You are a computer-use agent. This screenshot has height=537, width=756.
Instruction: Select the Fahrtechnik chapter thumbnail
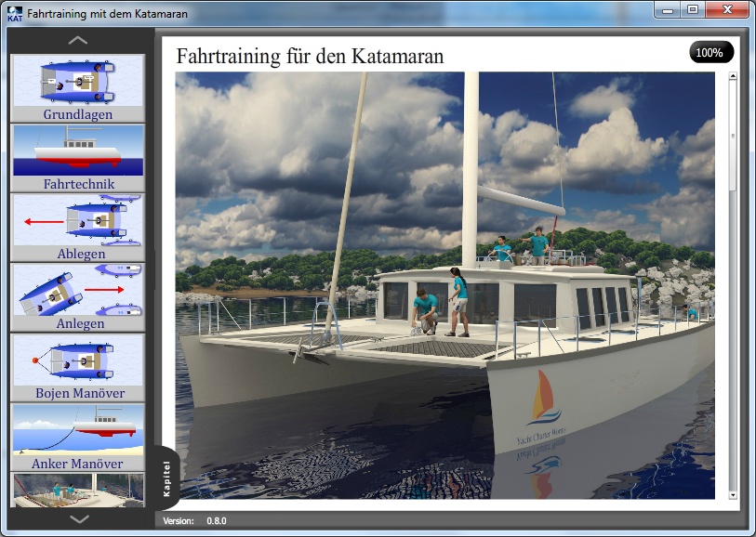click(78, 158)
